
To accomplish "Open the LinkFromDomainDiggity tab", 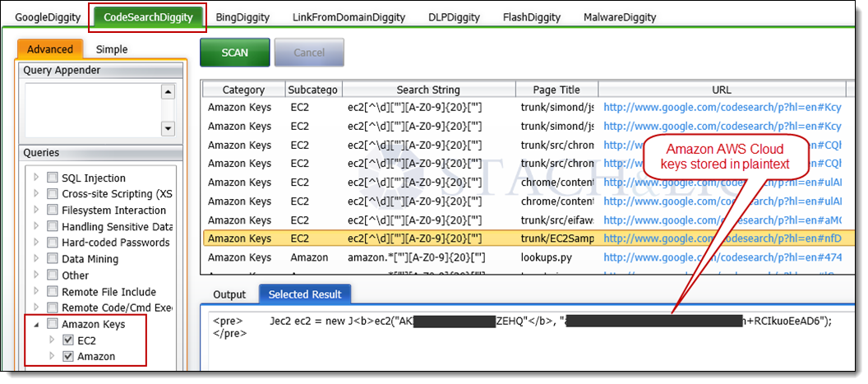I will [x=349, y=17].
